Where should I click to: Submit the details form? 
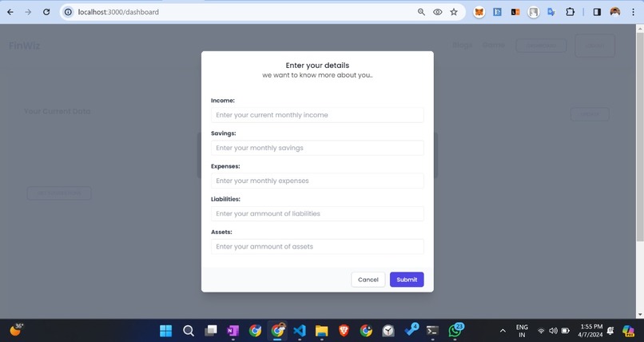pos(407,280)
